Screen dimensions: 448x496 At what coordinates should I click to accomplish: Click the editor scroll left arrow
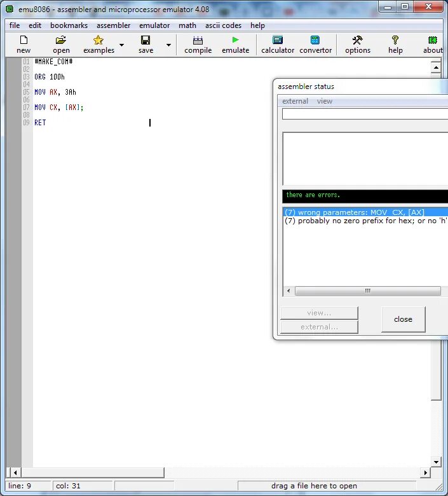click(x=15, y=472)
